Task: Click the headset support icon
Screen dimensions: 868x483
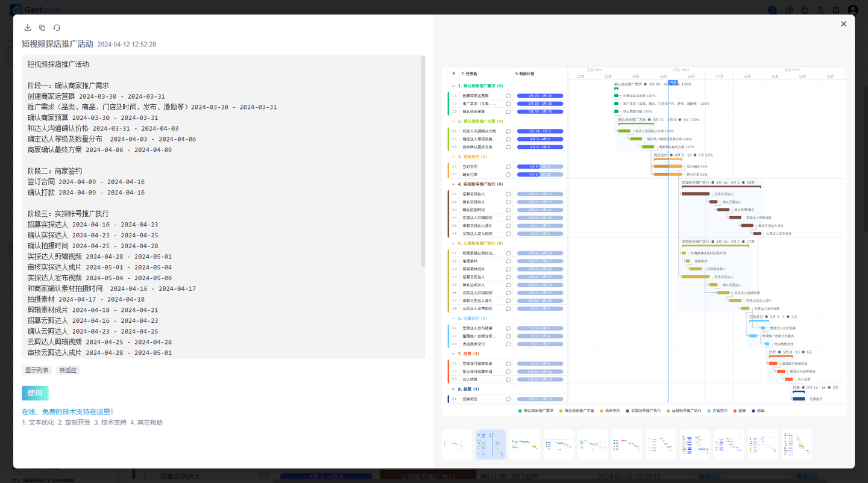Action: click(x=57, y=28)
